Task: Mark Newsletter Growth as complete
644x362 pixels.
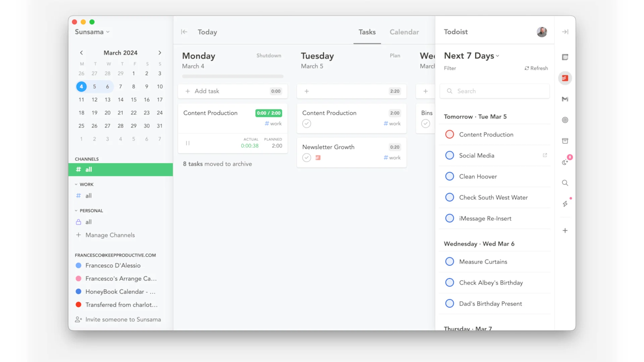Action: pos(306,158)
